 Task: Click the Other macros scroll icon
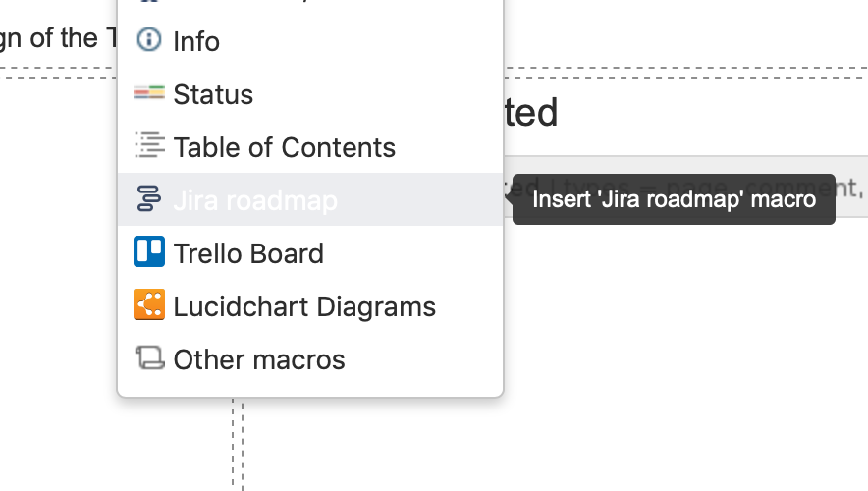point(149,357)
